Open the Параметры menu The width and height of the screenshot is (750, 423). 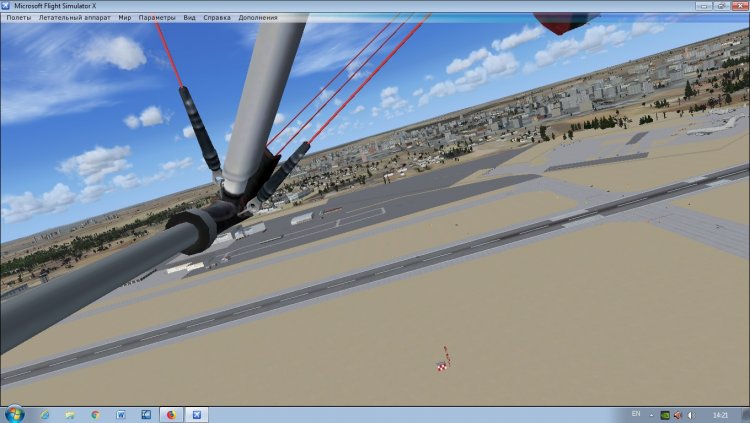[x=157, y=18]
